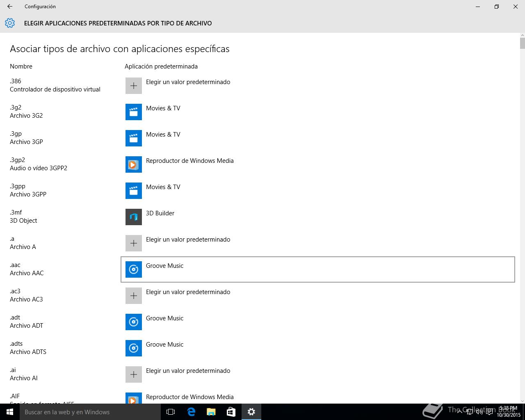This screenshot has height=420, width=525.
Task: Click the 'Archivo AAC' description
Action: [x=27, y=273]
